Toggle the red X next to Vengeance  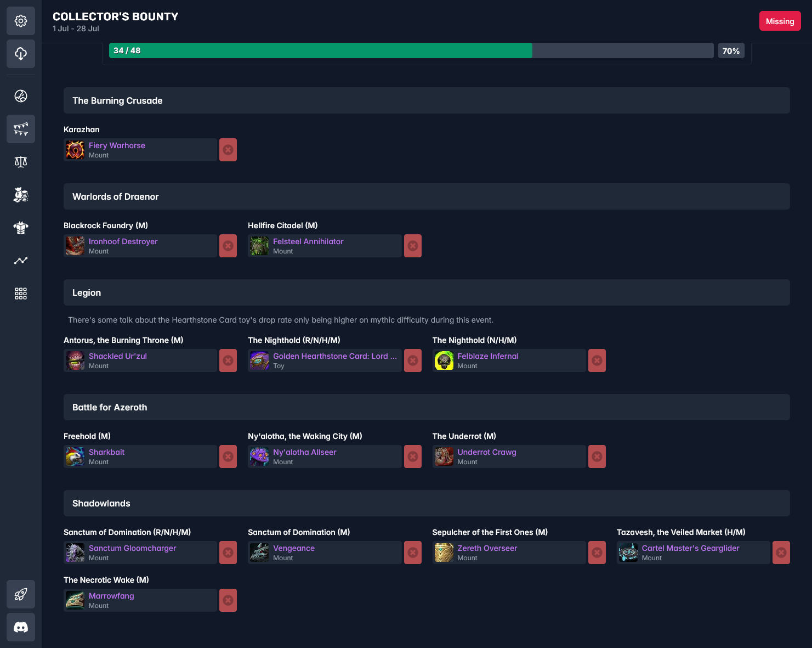point(413,553)
